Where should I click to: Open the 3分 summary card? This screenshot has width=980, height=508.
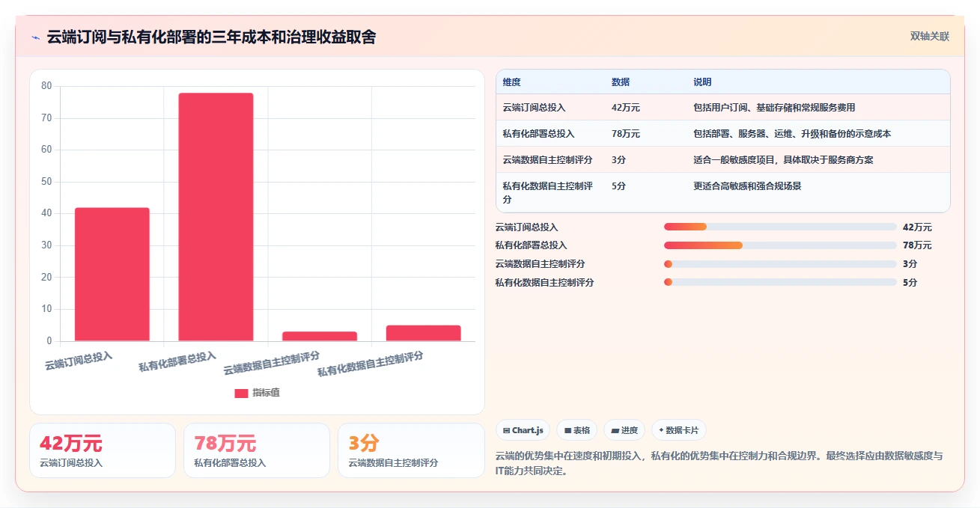point(411,450)
